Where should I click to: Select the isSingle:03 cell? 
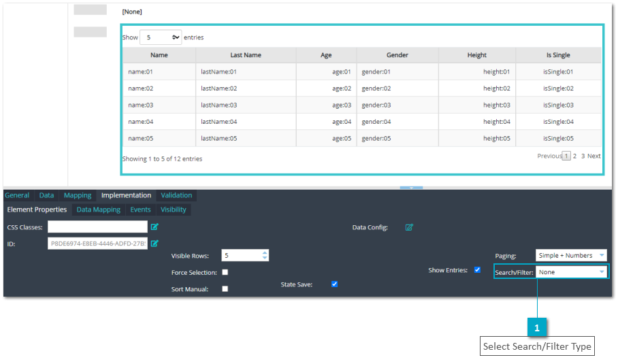click(x=559, y=105)
